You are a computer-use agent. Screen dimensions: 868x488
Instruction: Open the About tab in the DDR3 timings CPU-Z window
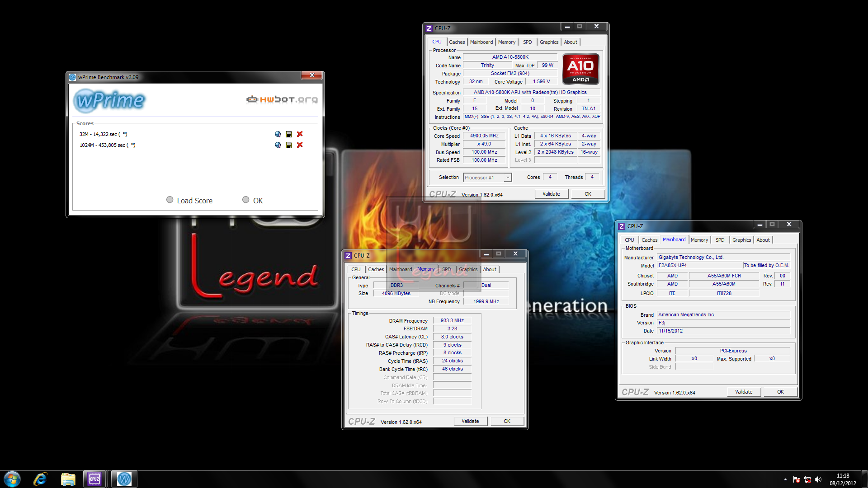pyautogui.click(x=490, y=269)
